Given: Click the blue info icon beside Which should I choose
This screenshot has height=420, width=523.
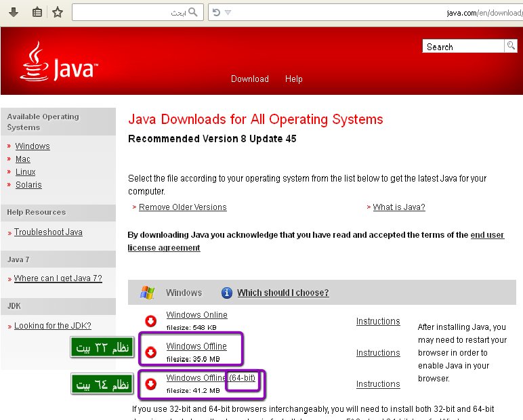Looking at the screenshot, I should [x=227, y=293].
